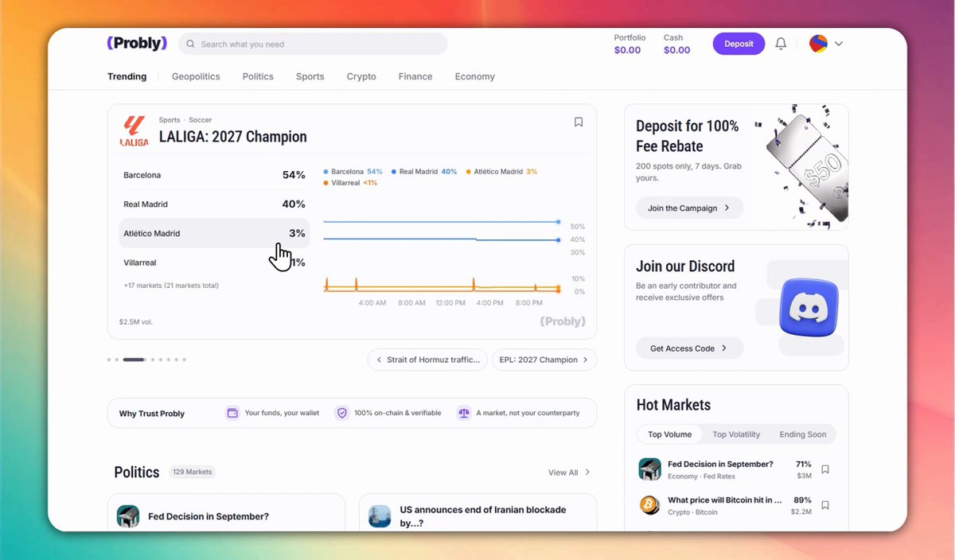Click the scales icon for not your counterparty
The image size is (955, 560).
pos(464,413)
